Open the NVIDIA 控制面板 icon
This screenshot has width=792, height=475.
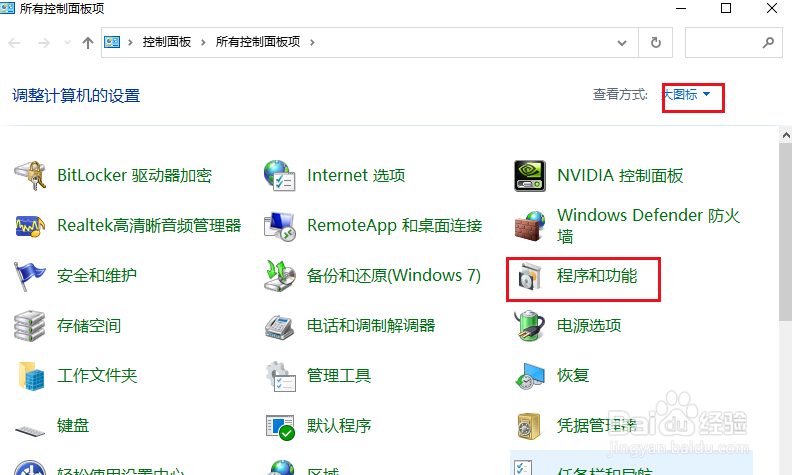[529, 175]
